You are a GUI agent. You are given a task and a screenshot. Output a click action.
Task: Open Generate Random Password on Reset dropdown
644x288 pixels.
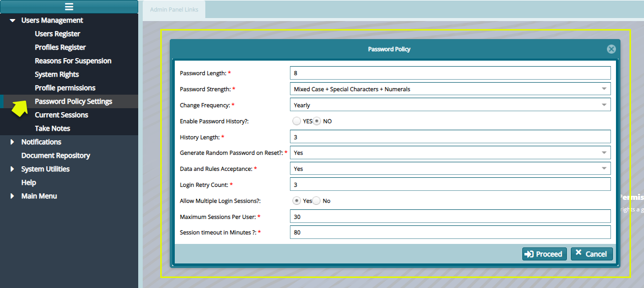click(x=450, y=153)
